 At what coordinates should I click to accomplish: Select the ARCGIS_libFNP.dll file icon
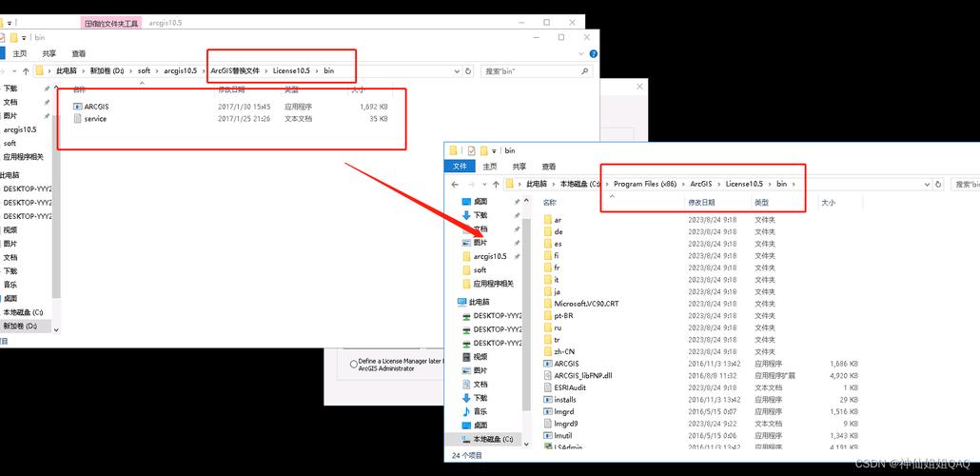[548, 375]
